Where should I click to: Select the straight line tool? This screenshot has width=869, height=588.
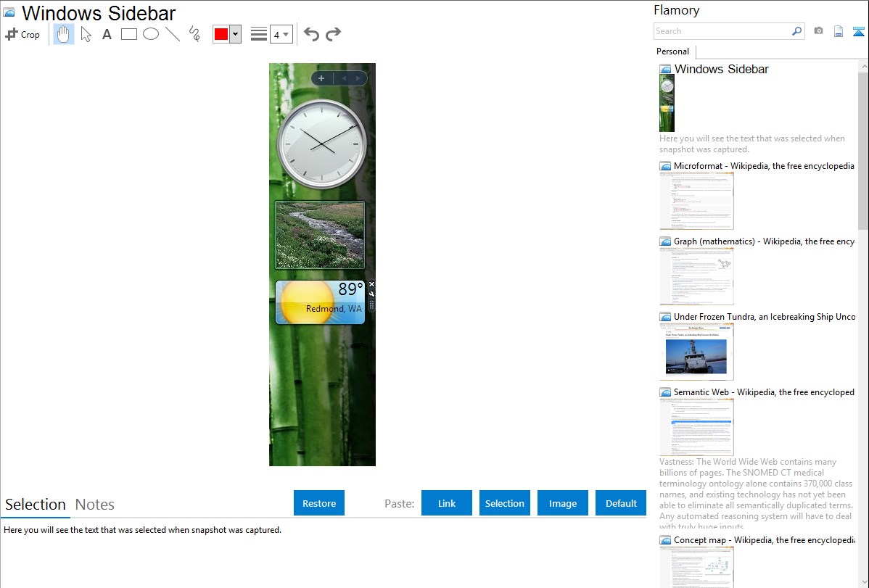(173, 34)
